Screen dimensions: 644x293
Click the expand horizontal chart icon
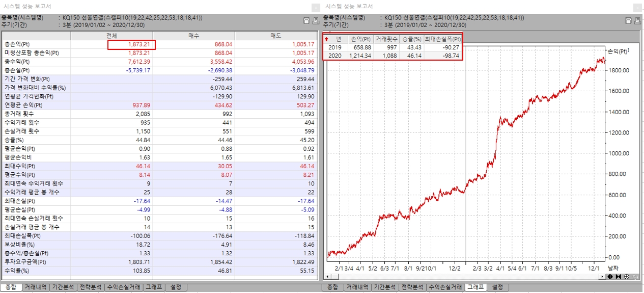tap(610, 277)
